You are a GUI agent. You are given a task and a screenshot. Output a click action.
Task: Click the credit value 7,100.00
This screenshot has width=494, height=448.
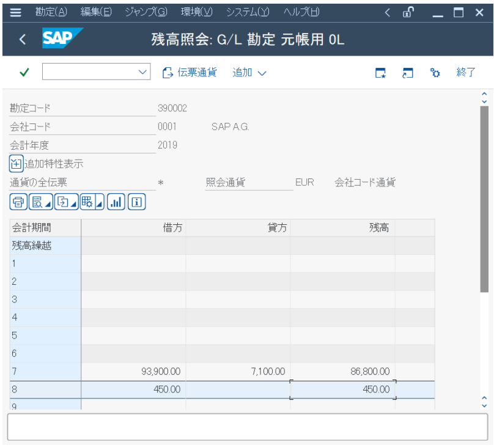(268, 372)
